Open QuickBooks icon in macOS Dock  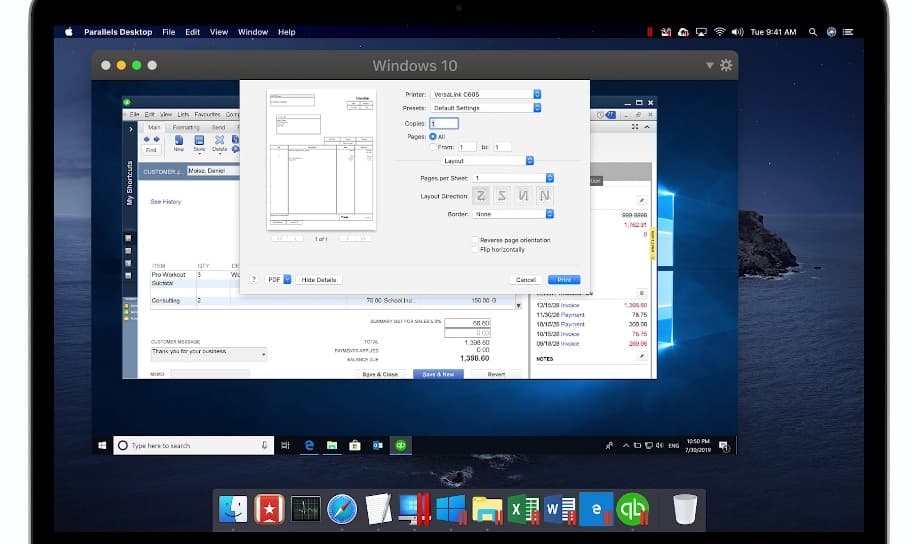[632, 509]
